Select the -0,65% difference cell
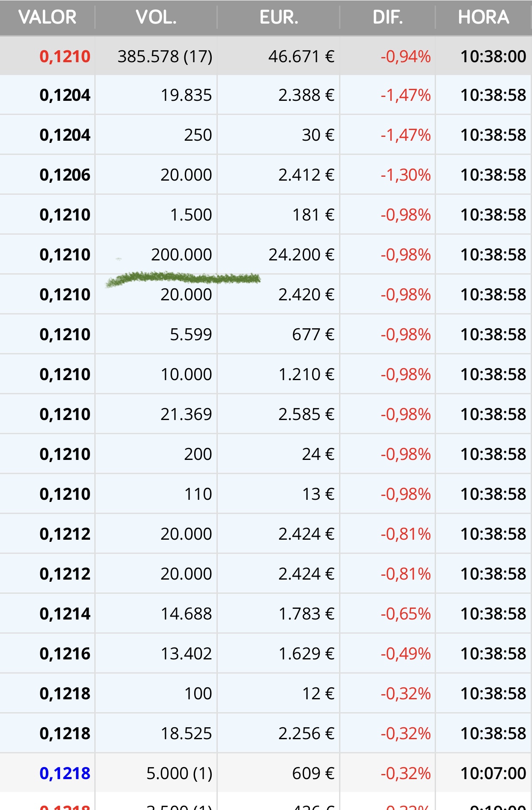Viewport: 532px width, 810px height. tap(406, 614)
